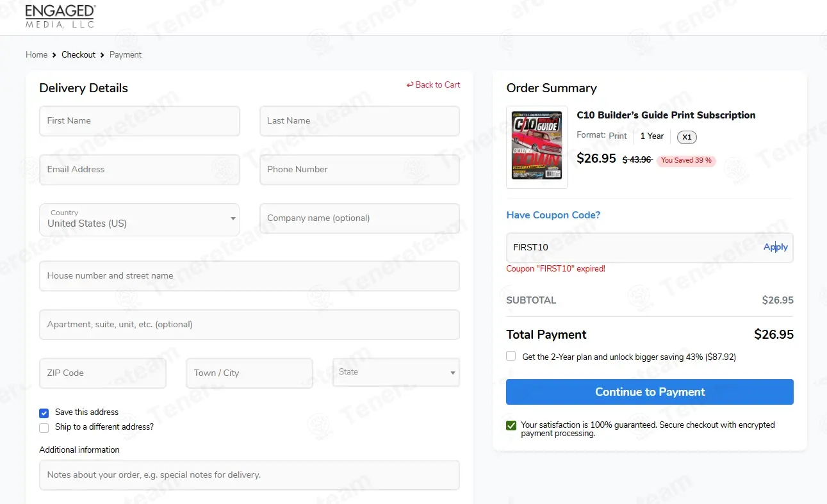Click the Back to Cart link
This screenshot has height=504, width=827.
433,85
